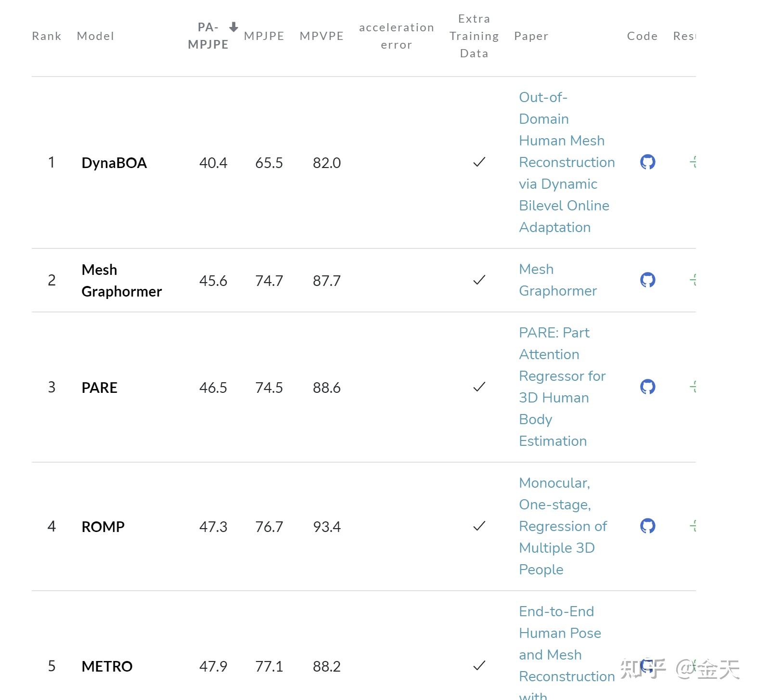The image size is (759, 700).
Task: Click the acceleration error column header
Action: tap(396, 36)
